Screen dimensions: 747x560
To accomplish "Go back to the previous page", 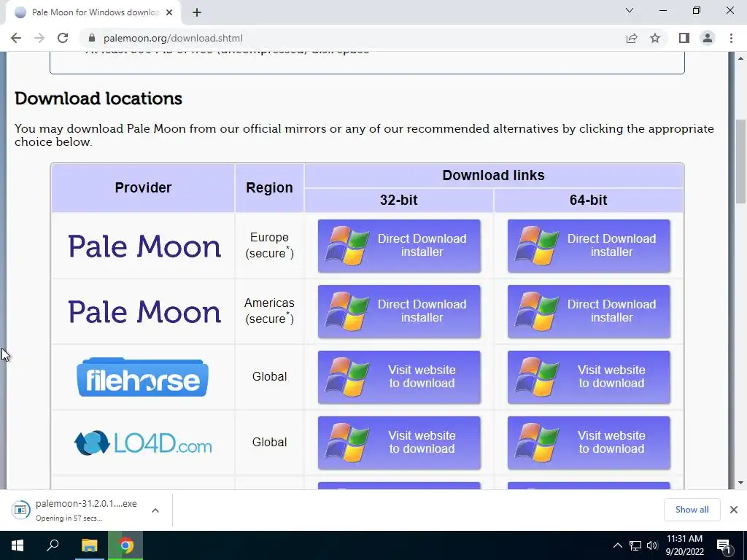I will 16,38.
